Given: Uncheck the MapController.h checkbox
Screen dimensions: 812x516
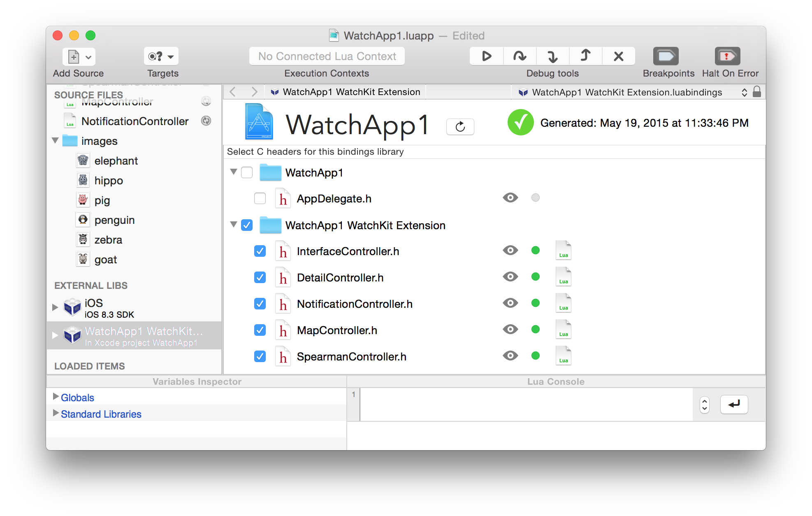Looking at the screenshot, I should pyautogui.click(x=260, y=330).
